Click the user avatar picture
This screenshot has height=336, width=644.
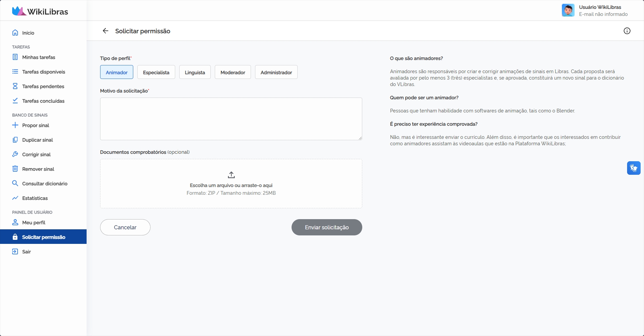point(568,10)
